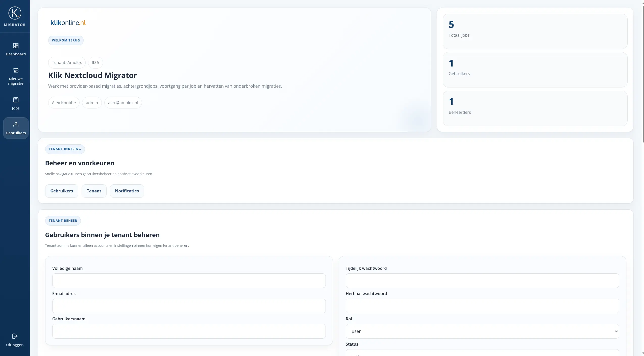The width and height of the screenshot is (644, 356).
Task: Click the Totaal jobs stat card
Action: [535, 31]
